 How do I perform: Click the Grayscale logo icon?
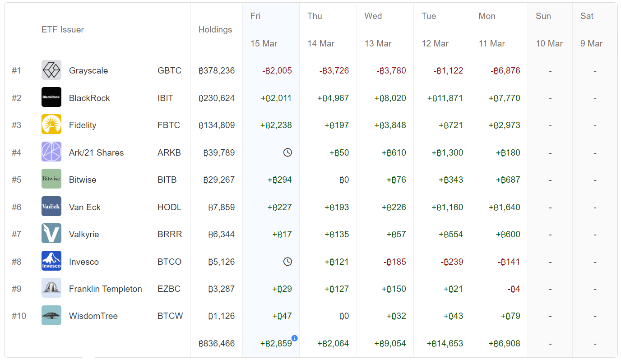51,70
